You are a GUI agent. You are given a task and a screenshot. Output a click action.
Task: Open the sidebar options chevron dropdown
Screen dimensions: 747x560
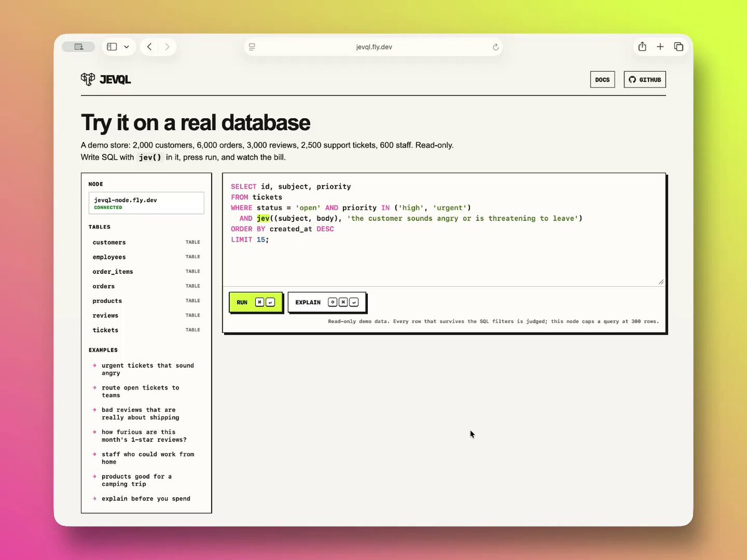[126, 47]
